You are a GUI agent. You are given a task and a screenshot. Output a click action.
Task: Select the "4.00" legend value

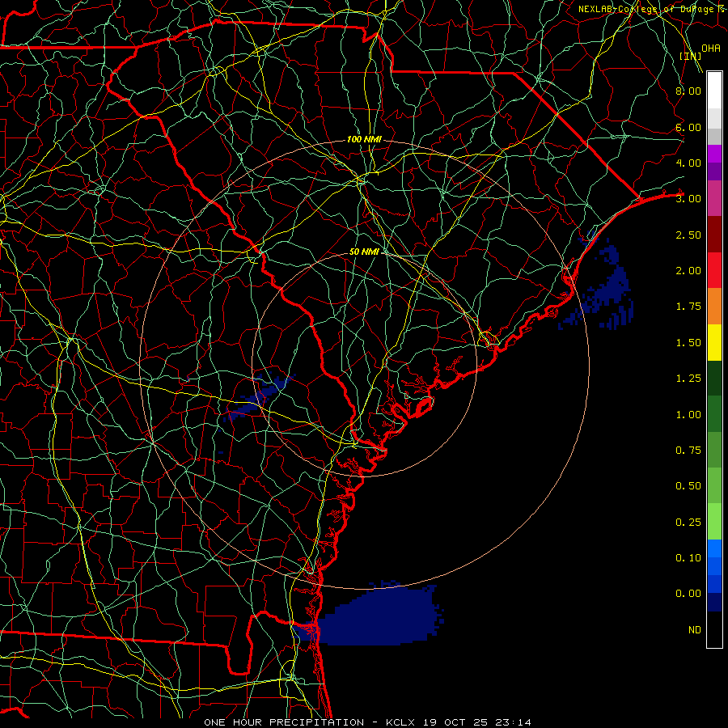click(x=688, y=163)
